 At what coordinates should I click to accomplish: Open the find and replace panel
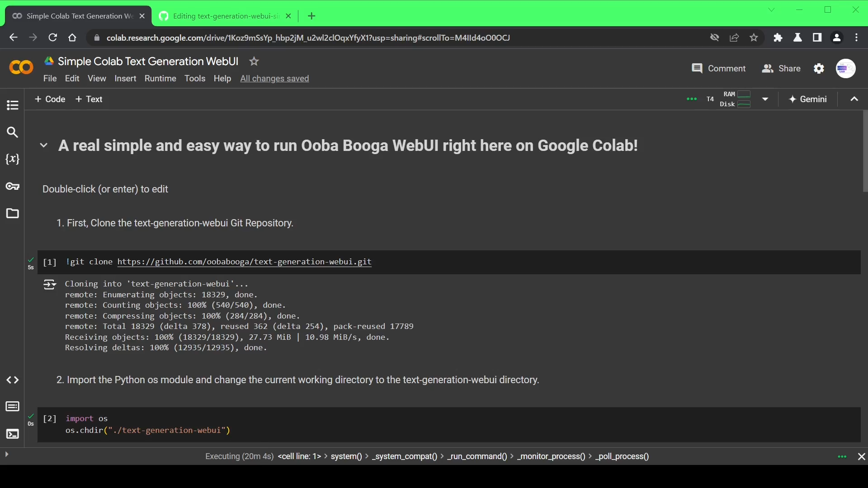pos(12,132)
